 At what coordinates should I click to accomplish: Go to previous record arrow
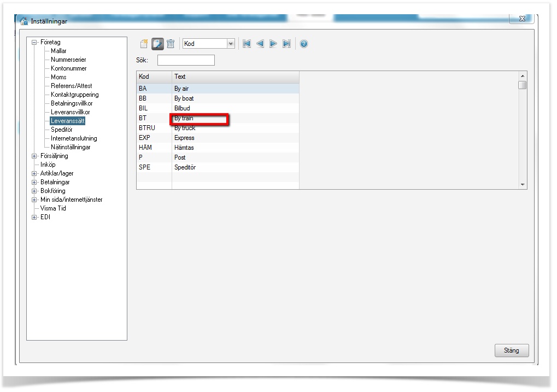(x=260, y=44)
